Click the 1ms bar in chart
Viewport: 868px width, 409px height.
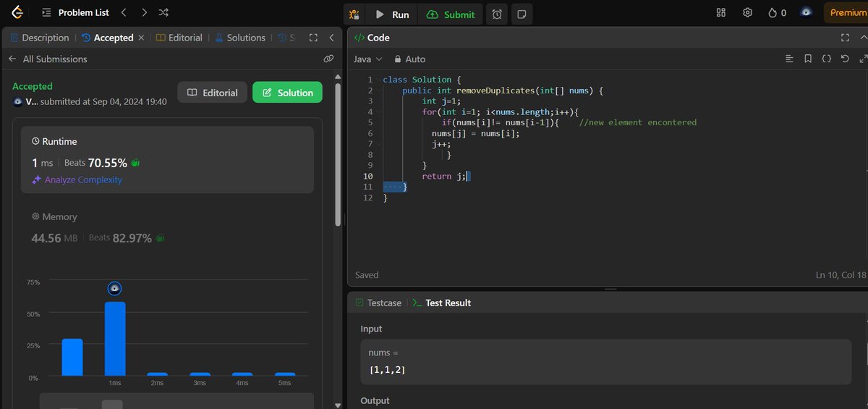[x=115, y=339]
